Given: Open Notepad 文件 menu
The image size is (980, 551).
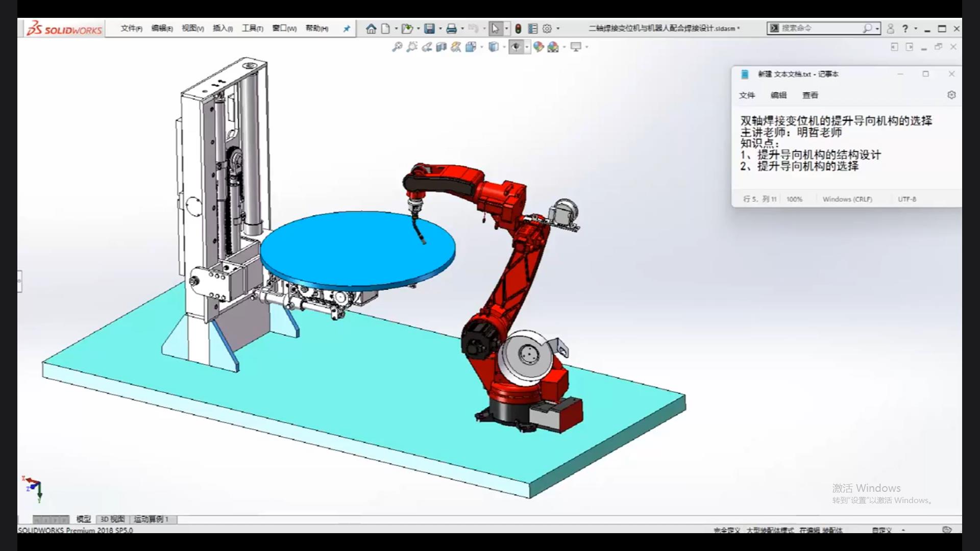Looking at the screenshot, I should pos(747,95).
